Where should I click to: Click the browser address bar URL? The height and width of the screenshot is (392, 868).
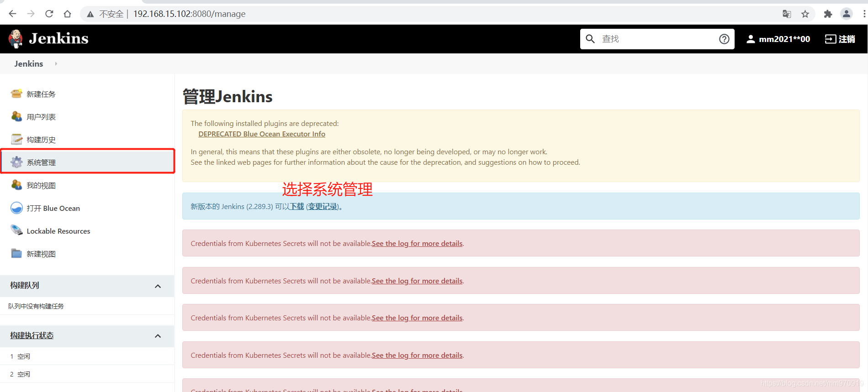(x=189, y=14)
